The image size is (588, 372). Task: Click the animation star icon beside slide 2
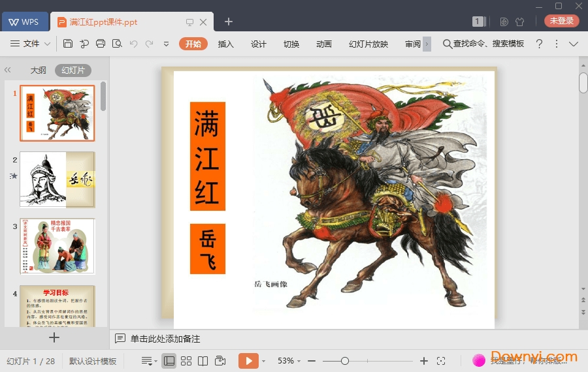14,176
